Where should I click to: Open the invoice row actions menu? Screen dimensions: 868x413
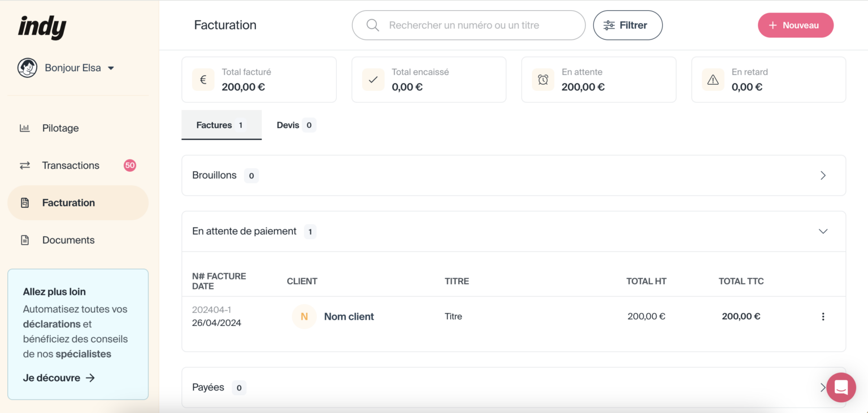[x=823, y=316]
